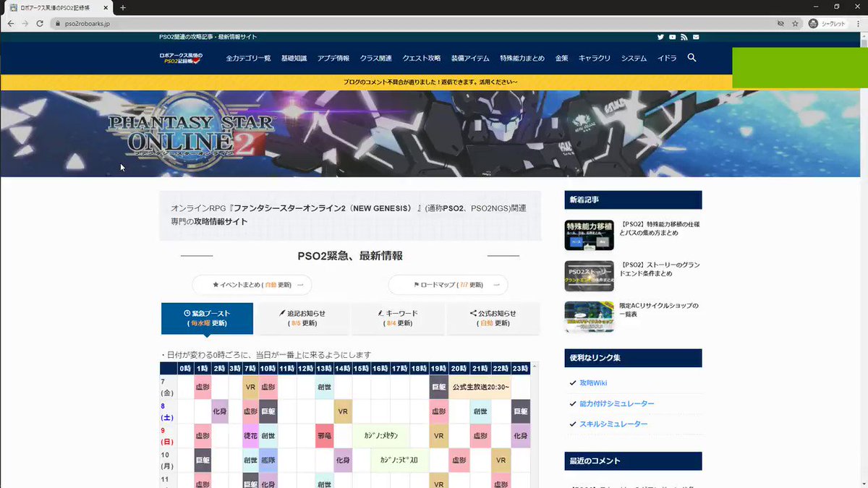The height and width of the screenshot is (488, 868).
Task: Open the アプデ情報 menu item
Action: (x=333, y=58)
